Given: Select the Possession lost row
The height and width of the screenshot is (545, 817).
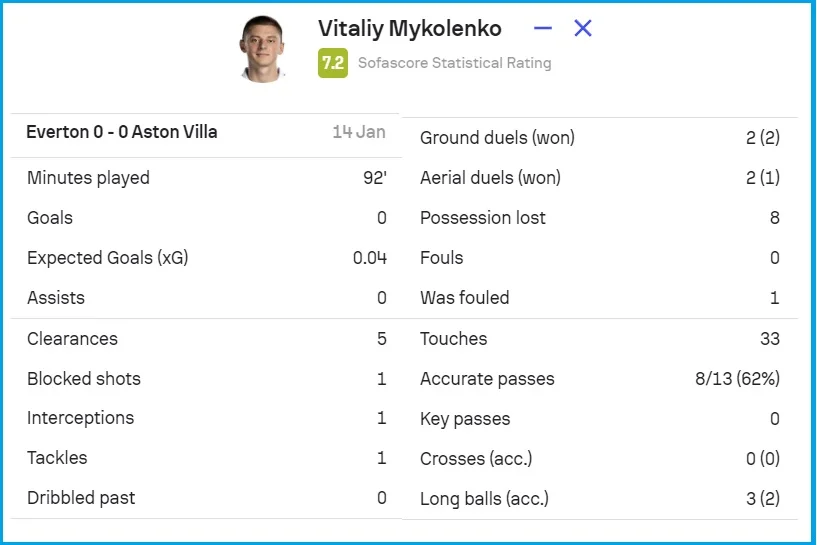Looking at the screenshot, I should coord(599,218).
